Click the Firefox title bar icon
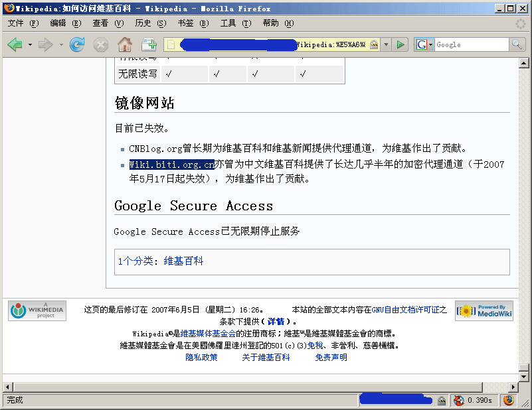This screenshot has height=410, width=532. (x=9, y=8)
